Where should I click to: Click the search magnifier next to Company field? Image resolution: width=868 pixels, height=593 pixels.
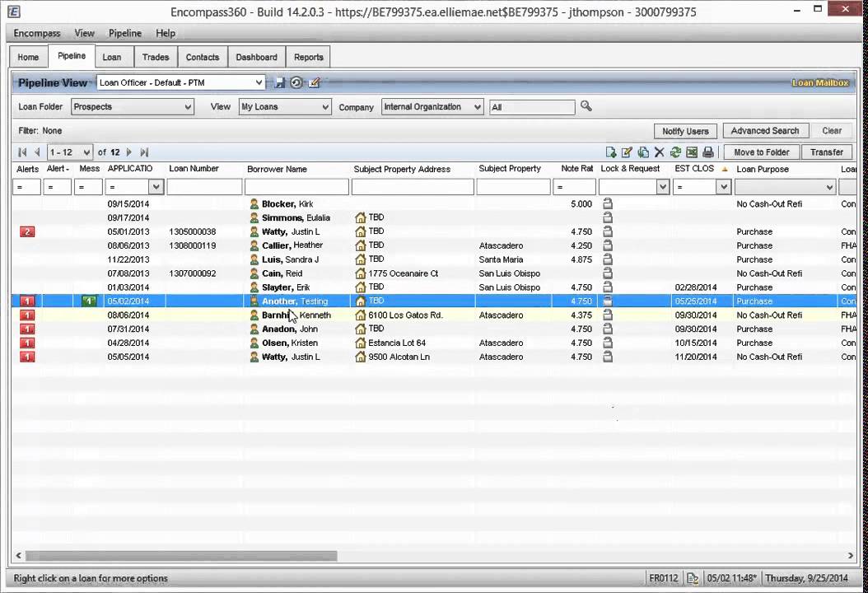pos(586,106)
